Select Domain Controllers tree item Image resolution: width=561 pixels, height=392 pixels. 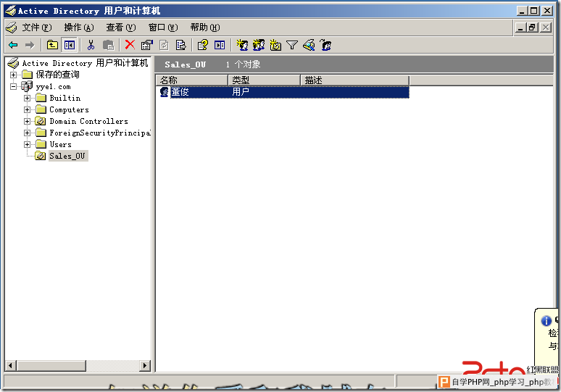tap(88, 121)
